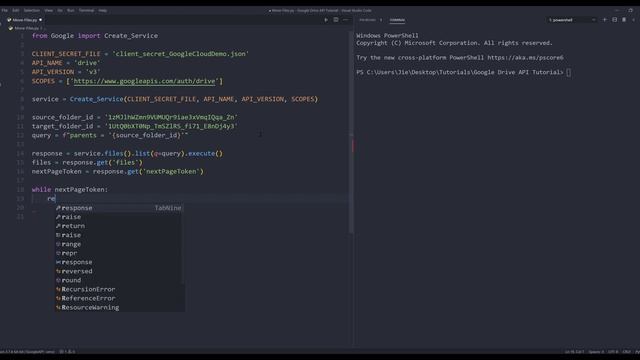Choose the first 'raise' suggestion

(118, 217)
